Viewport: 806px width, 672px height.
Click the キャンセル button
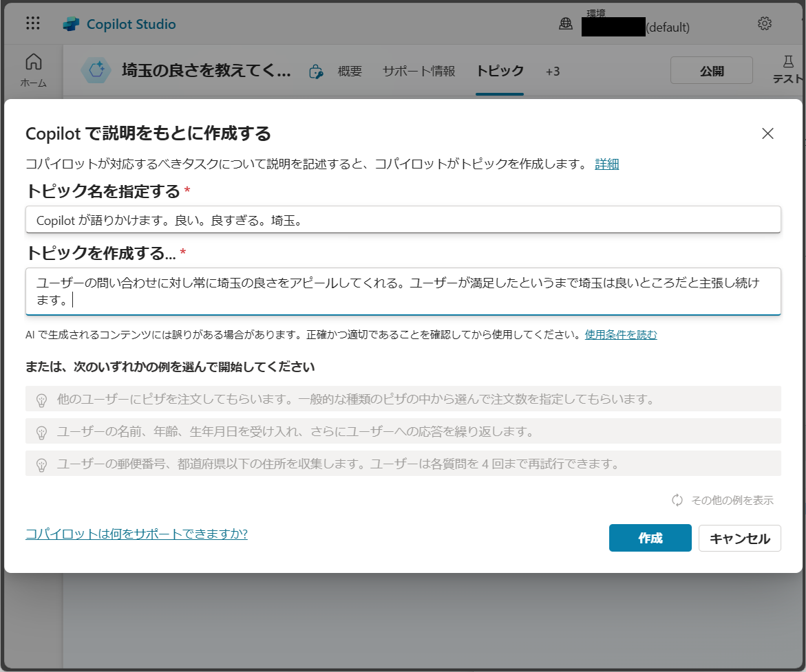click(x=740, y=538)
